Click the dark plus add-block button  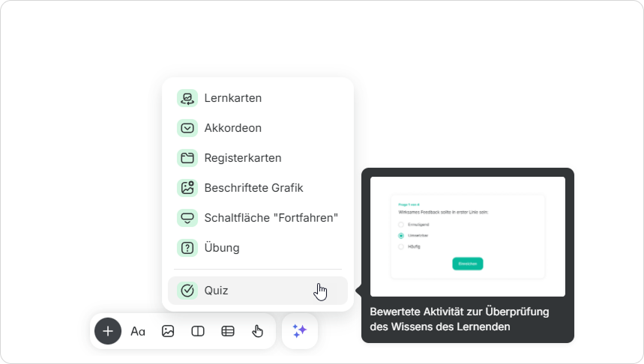[108, 331]
